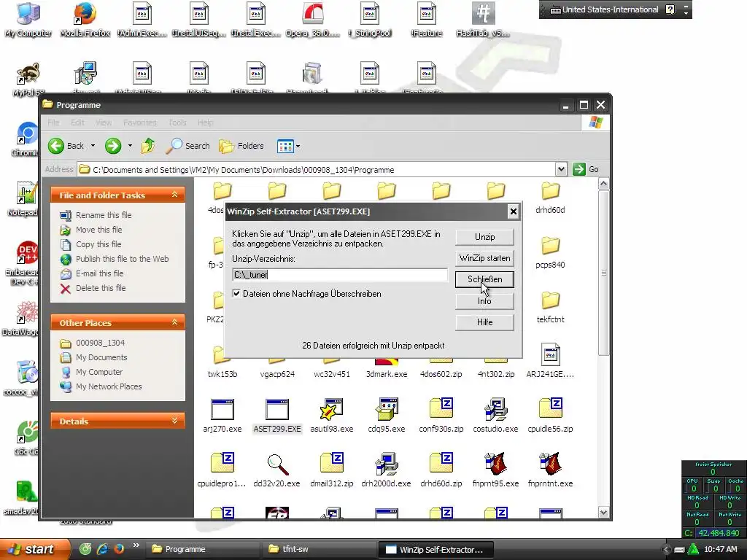
Task: Expand the Details panel
Action: tap(175, 421)
